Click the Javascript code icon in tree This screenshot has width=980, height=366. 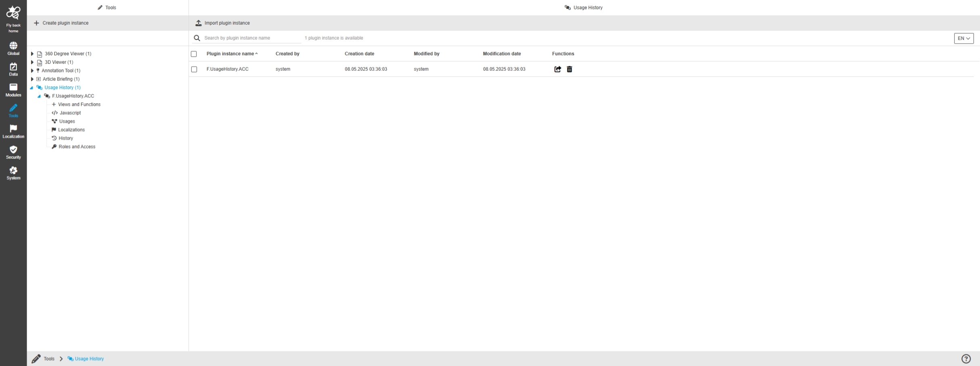point(55,113)
